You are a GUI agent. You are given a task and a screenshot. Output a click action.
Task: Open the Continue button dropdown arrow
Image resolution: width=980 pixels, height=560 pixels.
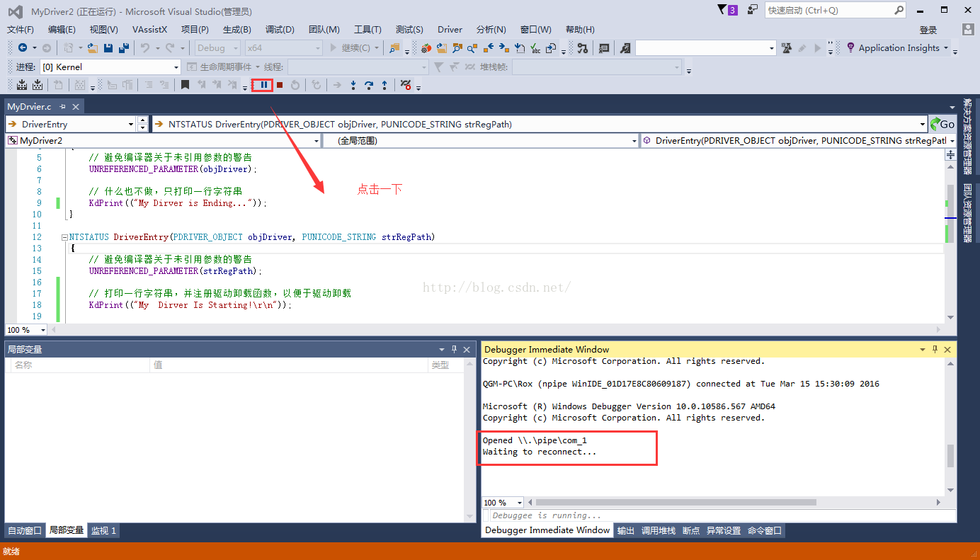(x=377, y=48)
